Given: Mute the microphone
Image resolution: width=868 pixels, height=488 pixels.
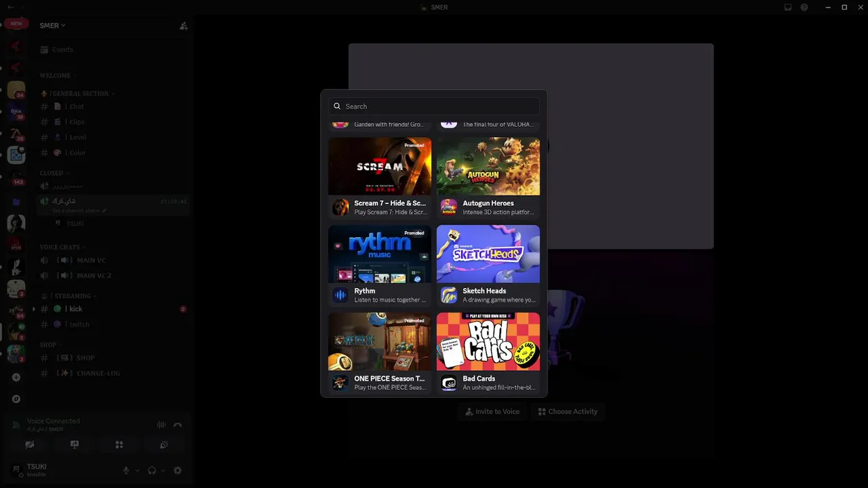Looking at the screenshot, I should click(x=125, y=470).
